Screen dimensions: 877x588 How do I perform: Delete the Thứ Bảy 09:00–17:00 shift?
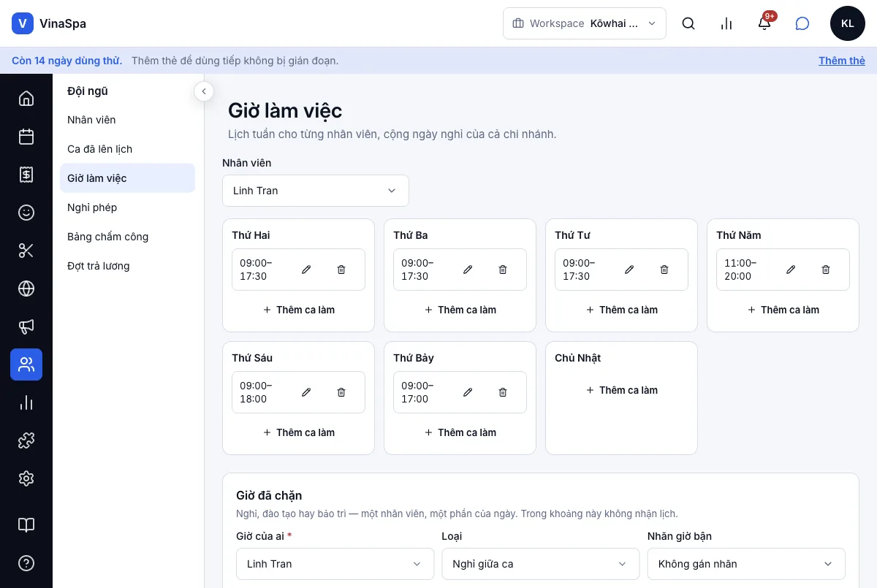(503, 392)
